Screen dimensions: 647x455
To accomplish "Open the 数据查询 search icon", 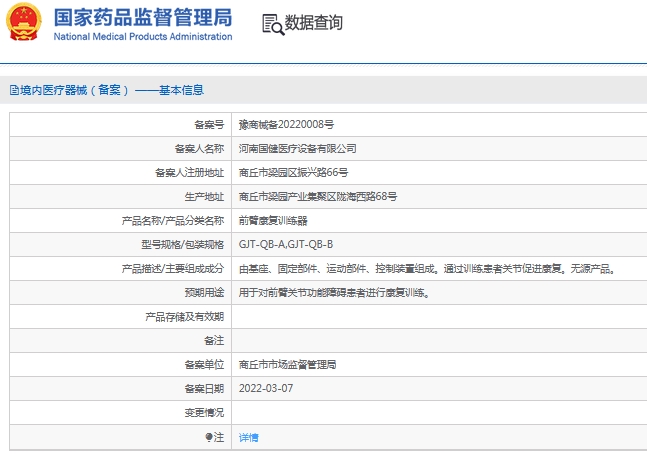I will 273,24.
